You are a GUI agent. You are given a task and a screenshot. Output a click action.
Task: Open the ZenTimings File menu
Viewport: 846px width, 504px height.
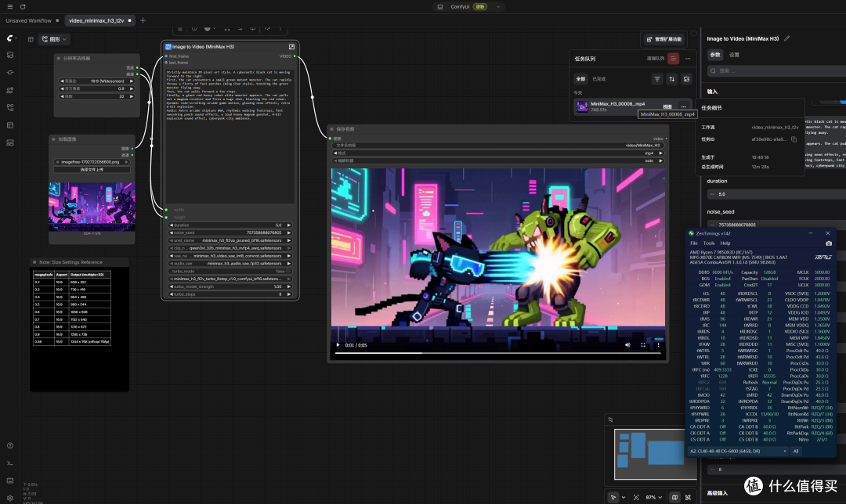click(x=694, y=243)
